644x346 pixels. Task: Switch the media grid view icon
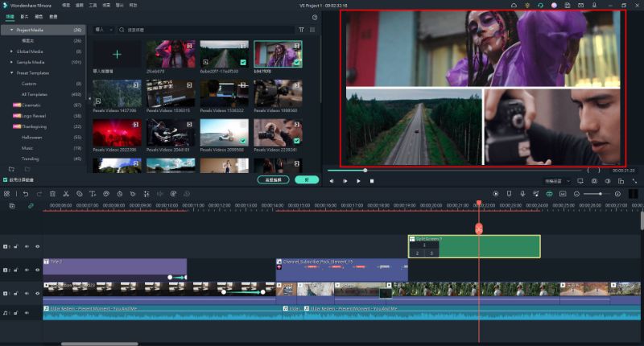tap(312, 30)
